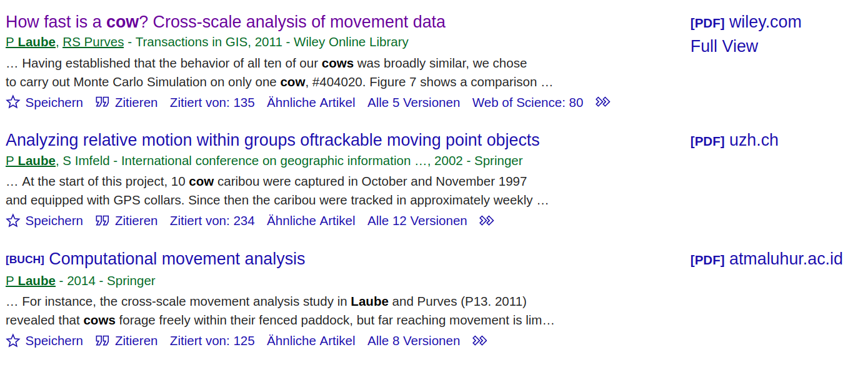Click the quote icon on Computational movement analysis
Image resolution: width=868 pixels, height=367 pixels.
pos(102,341)
